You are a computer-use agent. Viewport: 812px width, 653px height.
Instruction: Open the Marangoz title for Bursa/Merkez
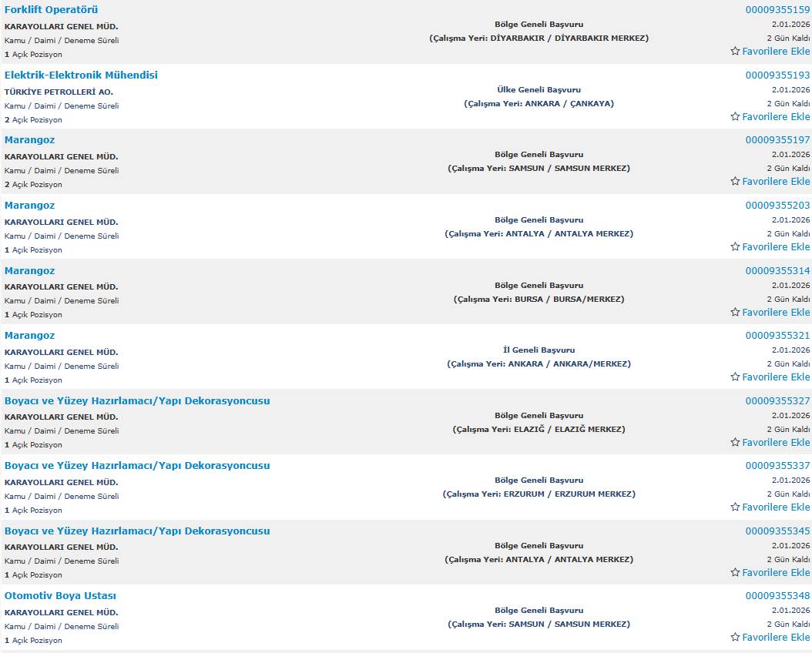point(29,271)
